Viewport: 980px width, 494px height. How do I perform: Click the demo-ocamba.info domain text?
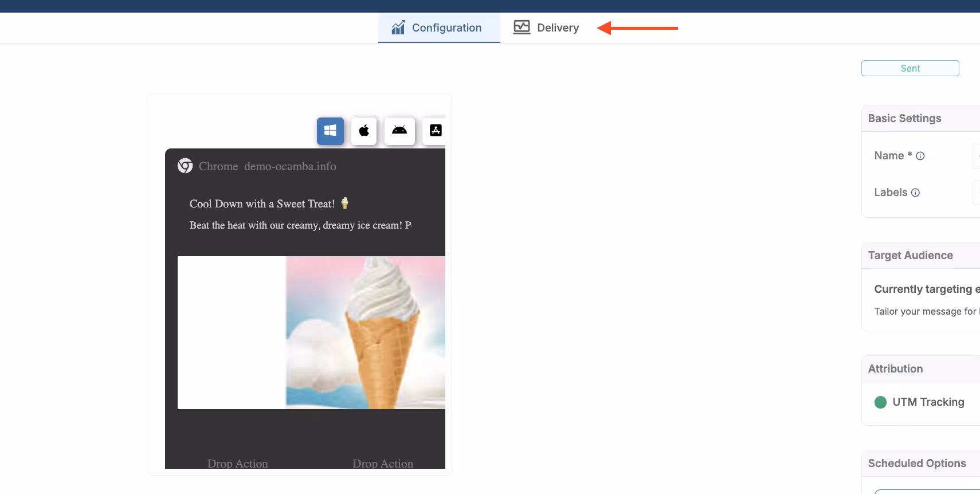click(x=290, y=167)
